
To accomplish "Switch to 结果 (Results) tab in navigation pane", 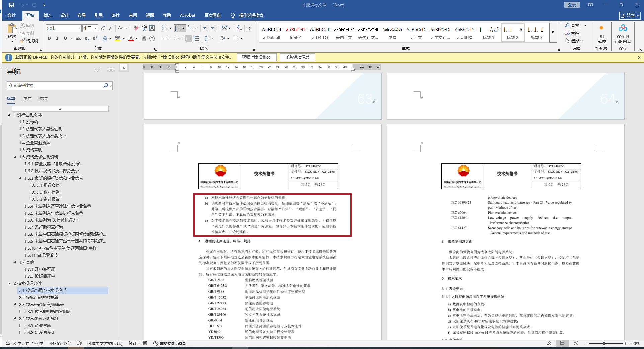I will 44,99.
